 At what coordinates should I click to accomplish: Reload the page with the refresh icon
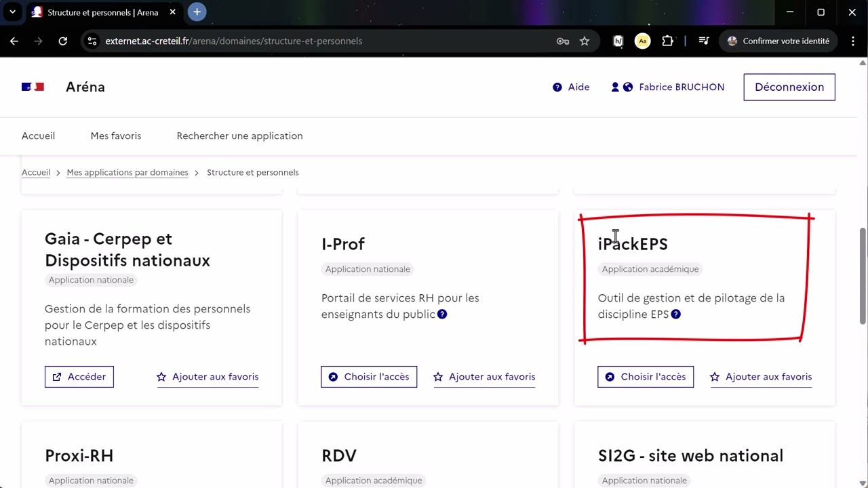63,41
